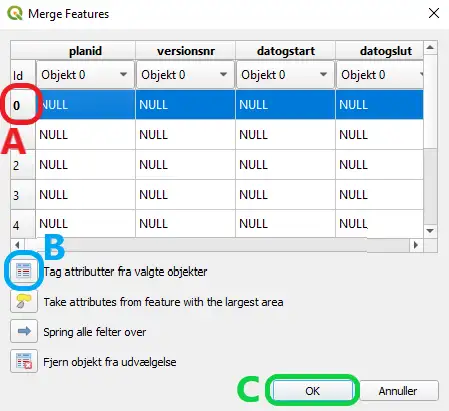Select the versionsnr NULL cell in row 2

(x=185, y=164)
